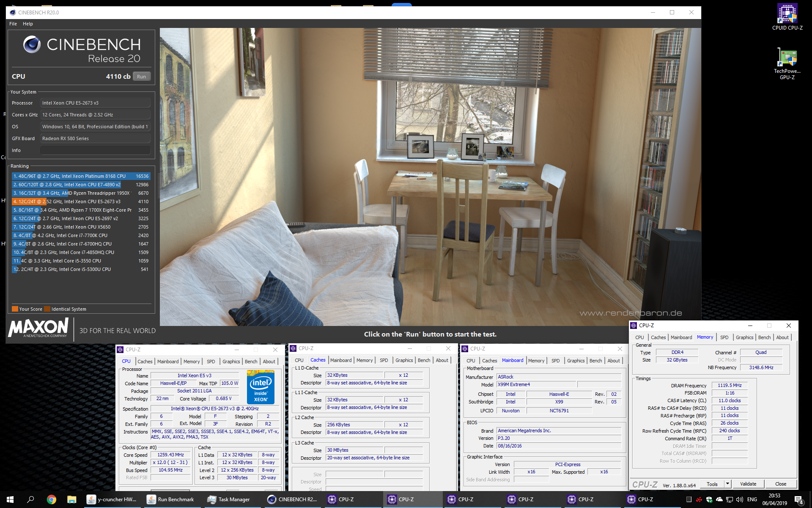Select highlighted ranking row Xeon E5-2673 v3
Viewport: 812px width, 508px height.
81,202
